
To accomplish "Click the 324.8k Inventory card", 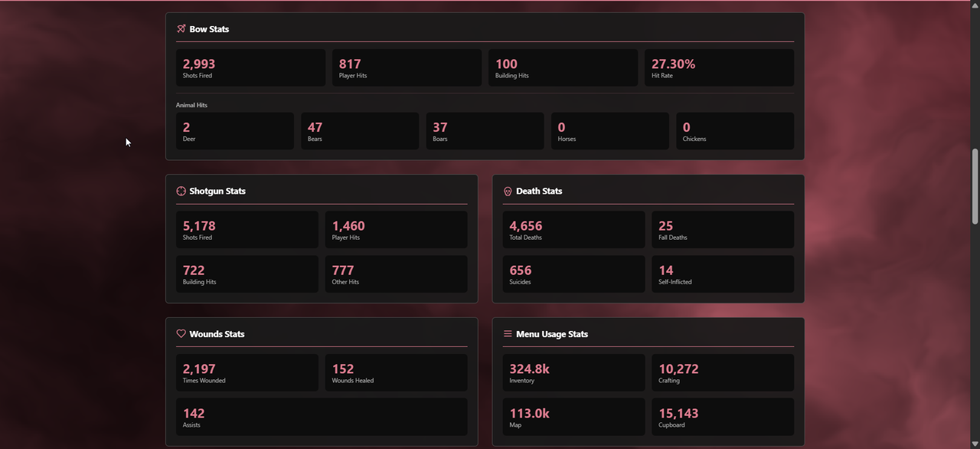I will (574, 372).
